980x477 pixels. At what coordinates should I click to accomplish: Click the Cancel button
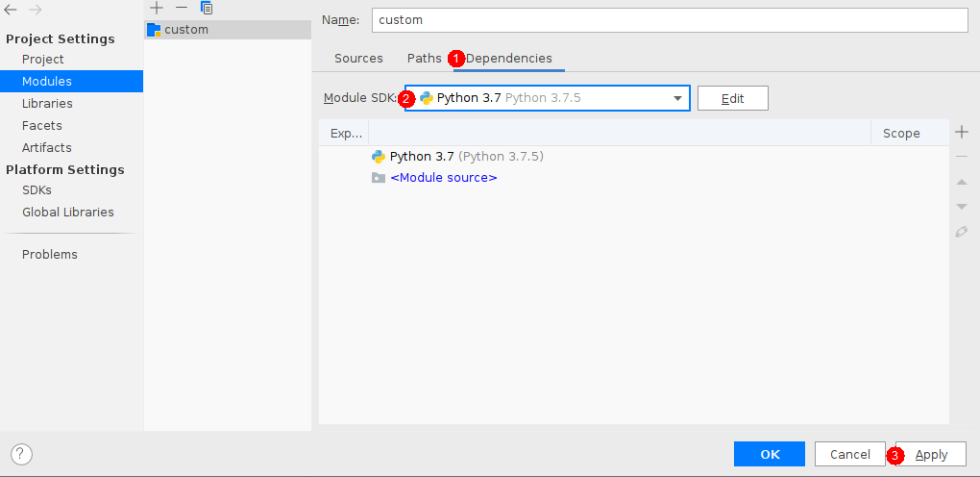point(850,455)
